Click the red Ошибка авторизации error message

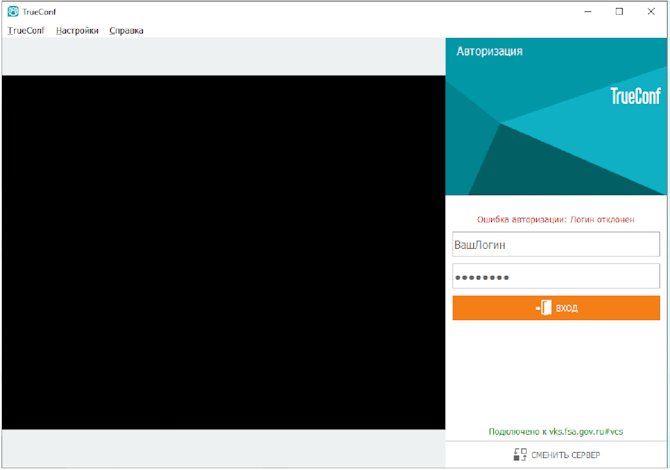555,219
